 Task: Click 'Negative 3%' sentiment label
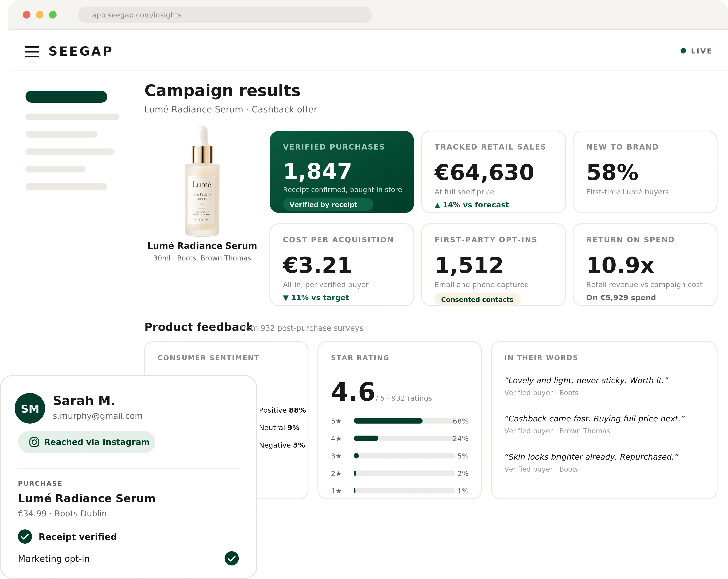(282, 445)
